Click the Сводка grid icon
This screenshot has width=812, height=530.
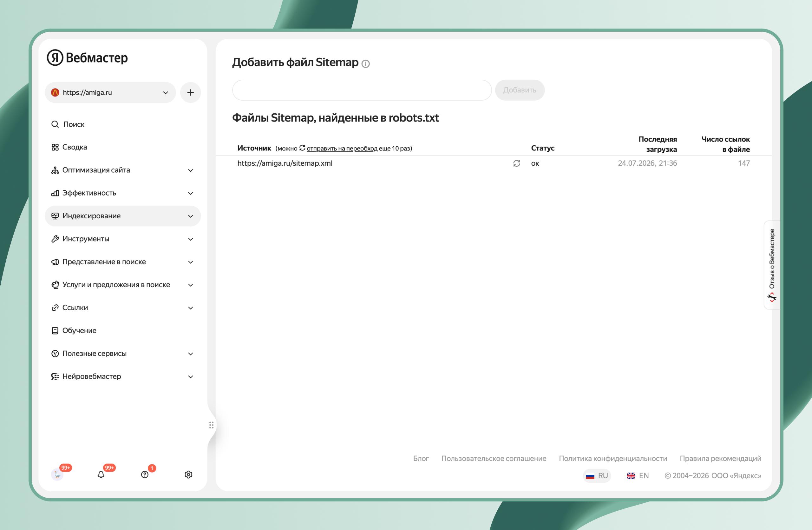click(55, 147)
